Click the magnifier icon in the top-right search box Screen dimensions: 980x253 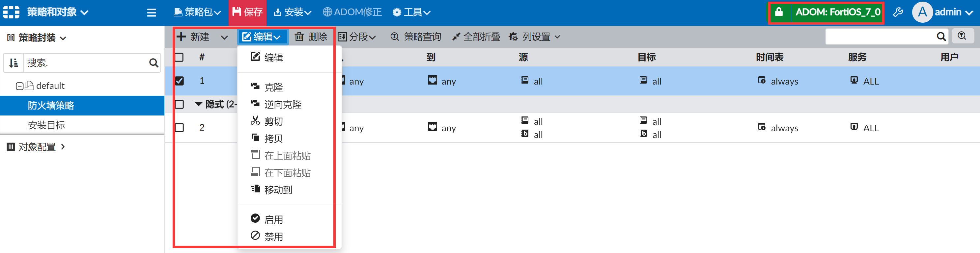[x=941, y=37]
